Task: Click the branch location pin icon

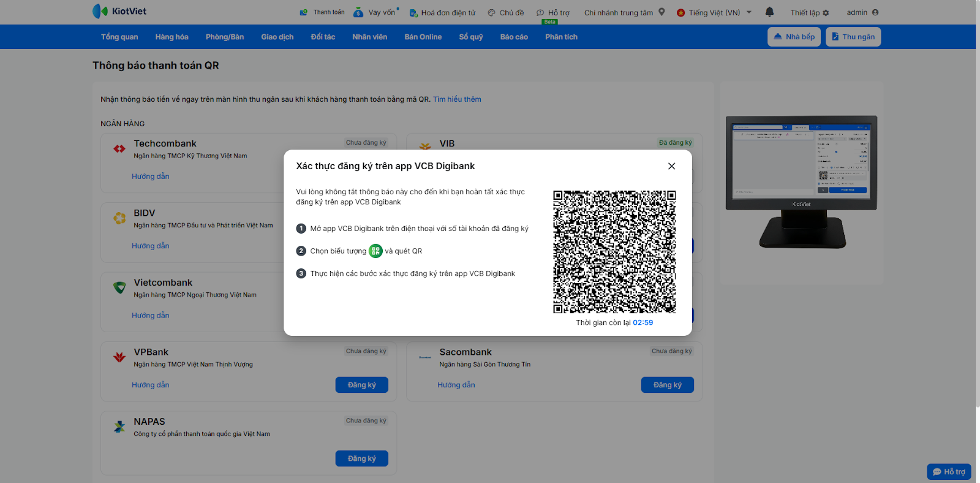Action: point(661,12)
